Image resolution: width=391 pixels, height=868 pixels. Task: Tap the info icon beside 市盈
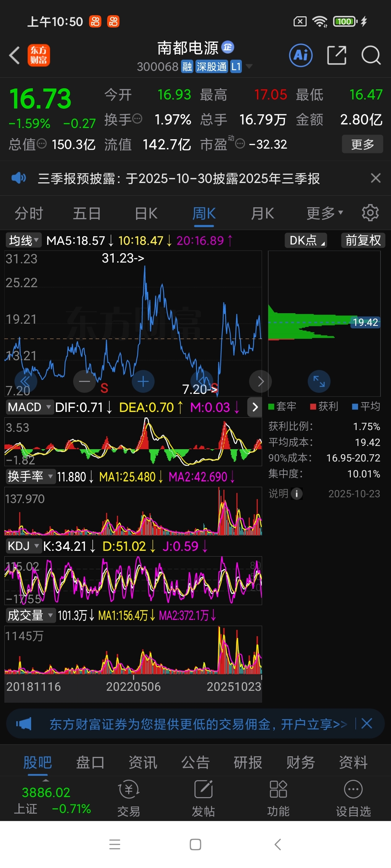(240, 144)
